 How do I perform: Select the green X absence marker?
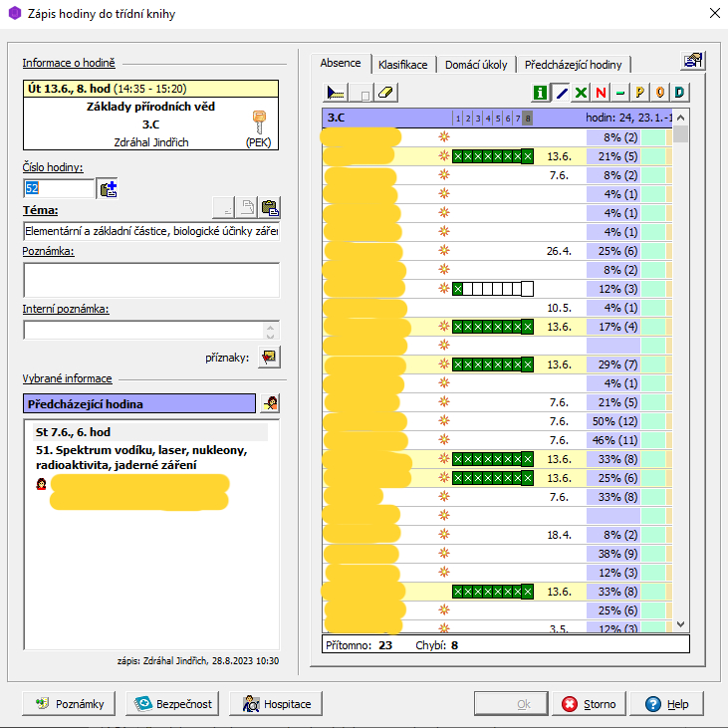(x=581, y=93)
